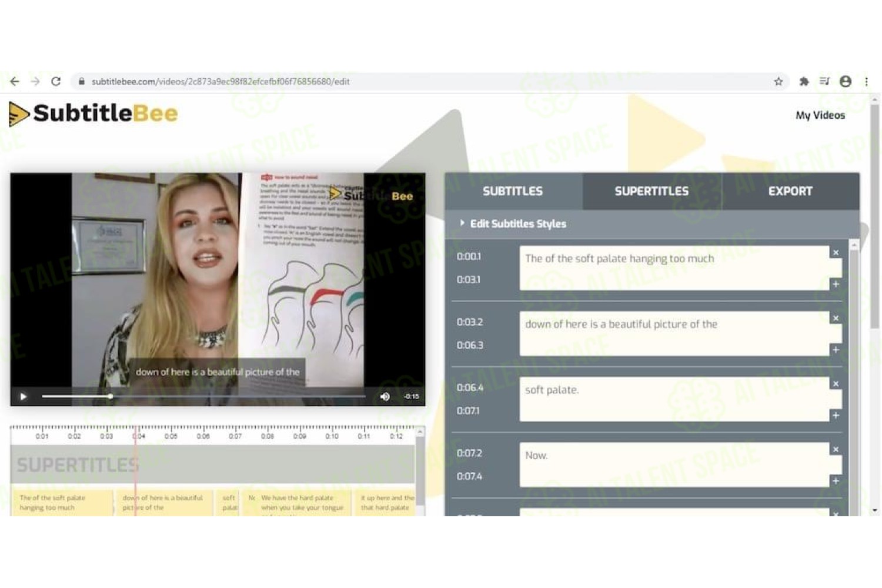Select timeline clip 'down of here is a beautiful'
This screenshot has height=588, width=882.
163,503
